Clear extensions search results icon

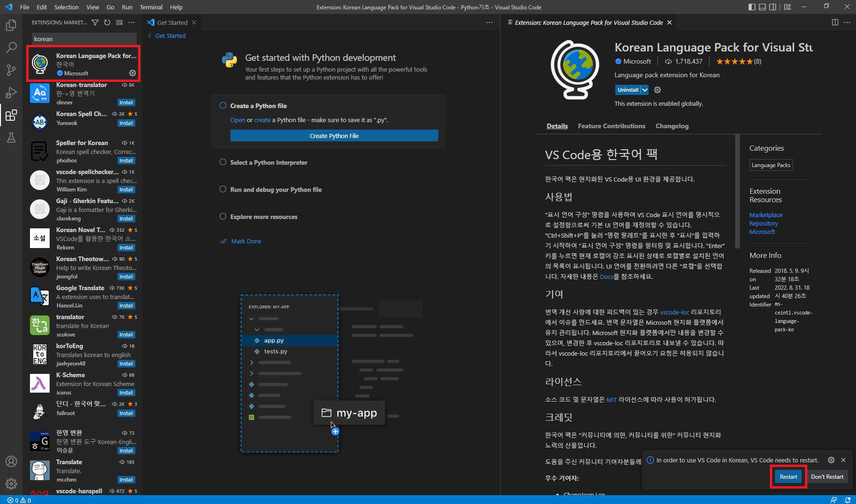tap(119, 22)
